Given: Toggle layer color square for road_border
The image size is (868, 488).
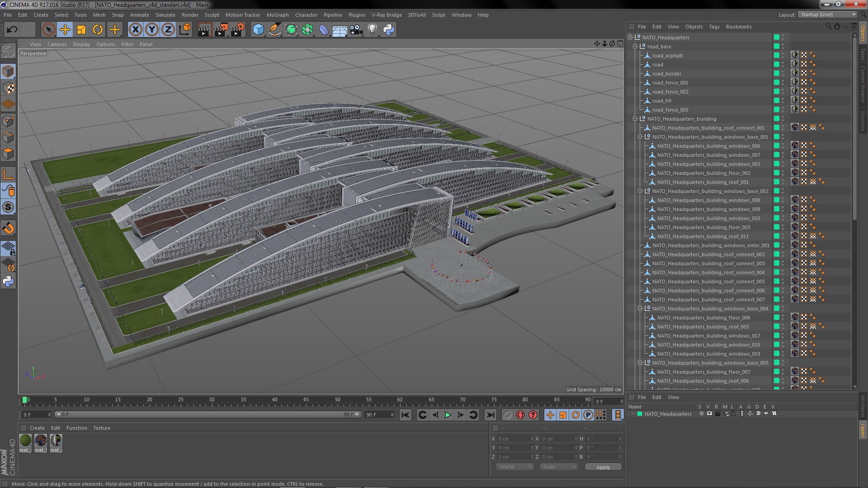Looking at the screenshot, I should tap(776, 74).
